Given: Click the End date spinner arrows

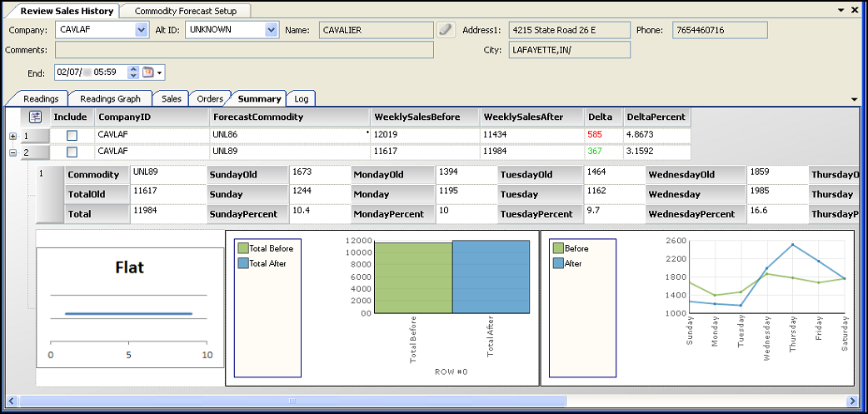Looking at the screenshot, I should (133, 72).
